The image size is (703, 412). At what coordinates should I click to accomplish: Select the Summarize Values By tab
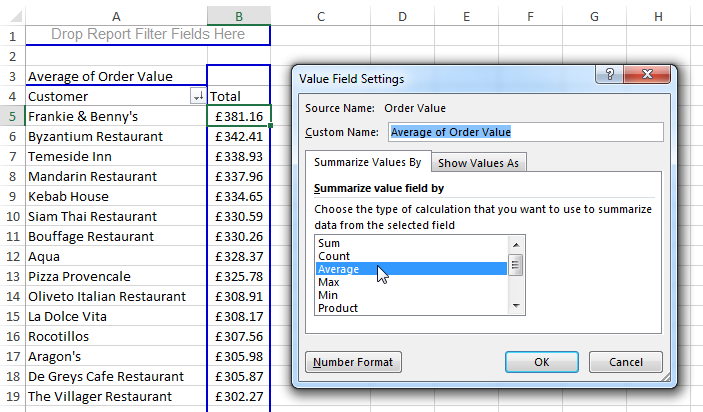coord(368,162)
